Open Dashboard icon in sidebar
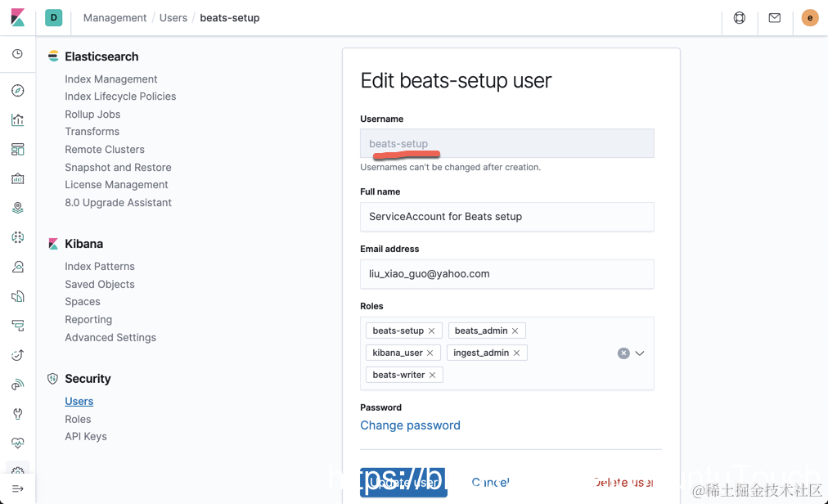 17,150
